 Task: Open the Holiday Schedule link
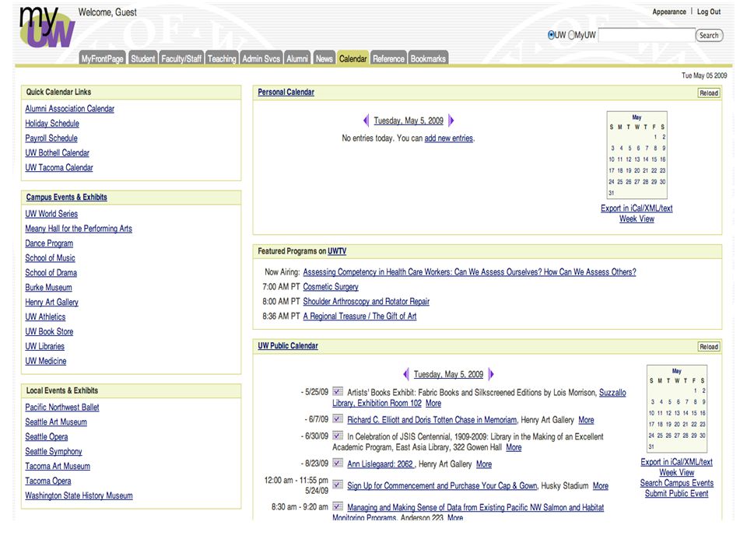coord(52,124)
